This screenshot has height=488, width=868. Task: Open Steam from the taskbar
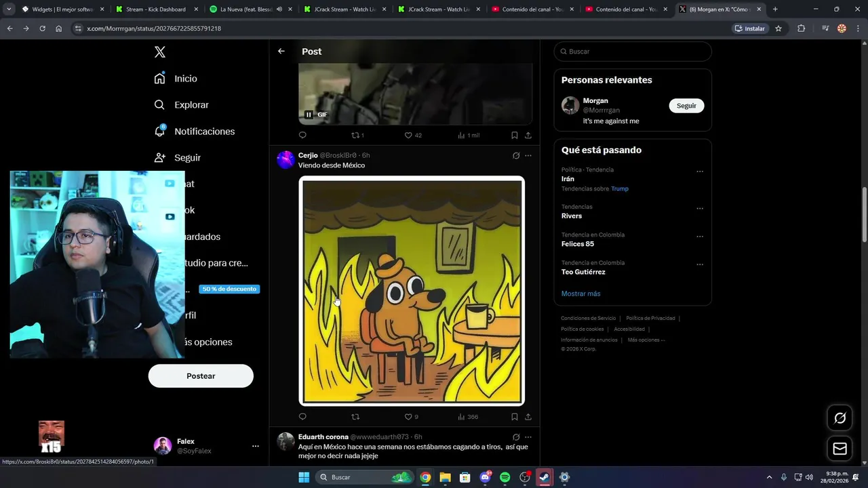545,478
